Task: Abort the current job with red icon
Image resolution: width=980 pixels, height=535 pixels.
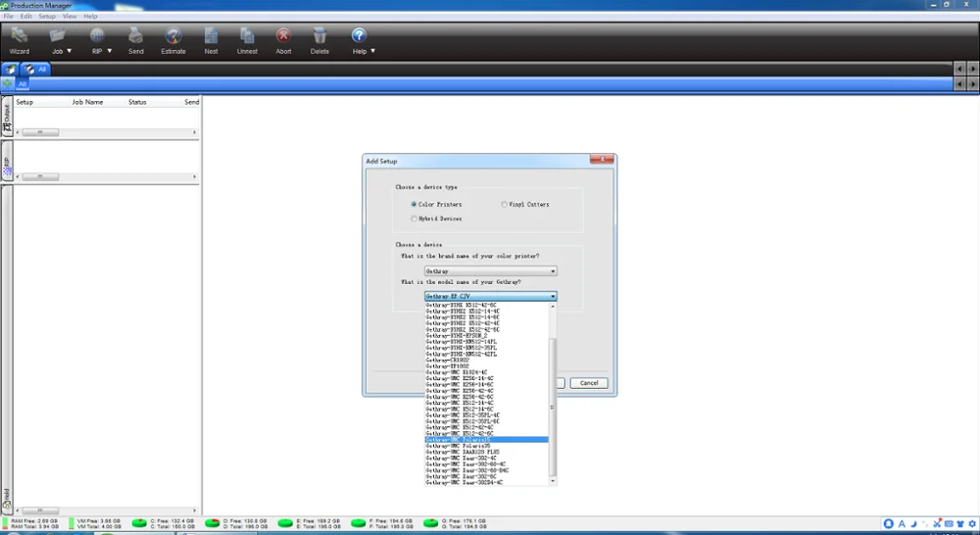Action: (283, 35)
